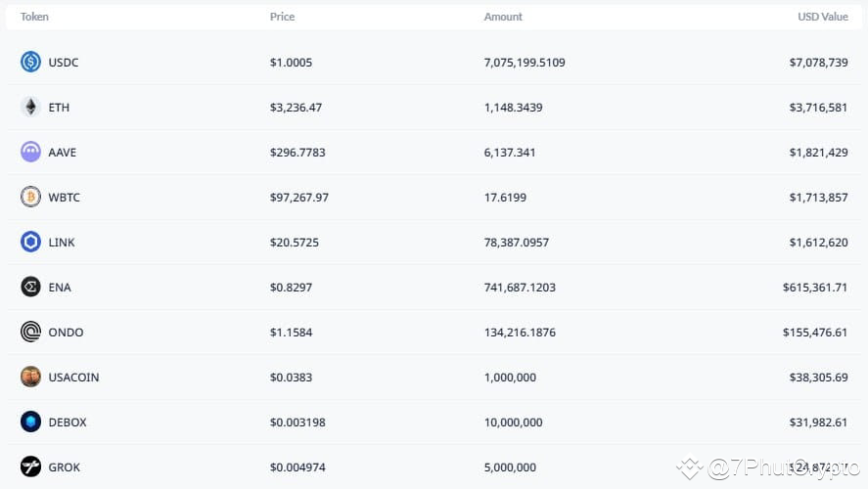Viewport: 868px width, 489px height.
Task: Sort by the Amount column header
Action: 503,17
